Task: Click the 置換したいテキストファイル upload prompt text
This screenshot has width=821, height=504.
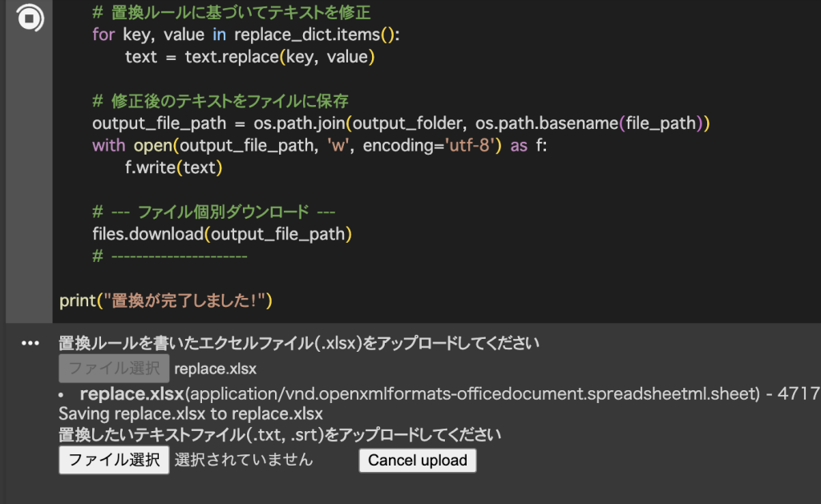Action: [x=279, y=435]
